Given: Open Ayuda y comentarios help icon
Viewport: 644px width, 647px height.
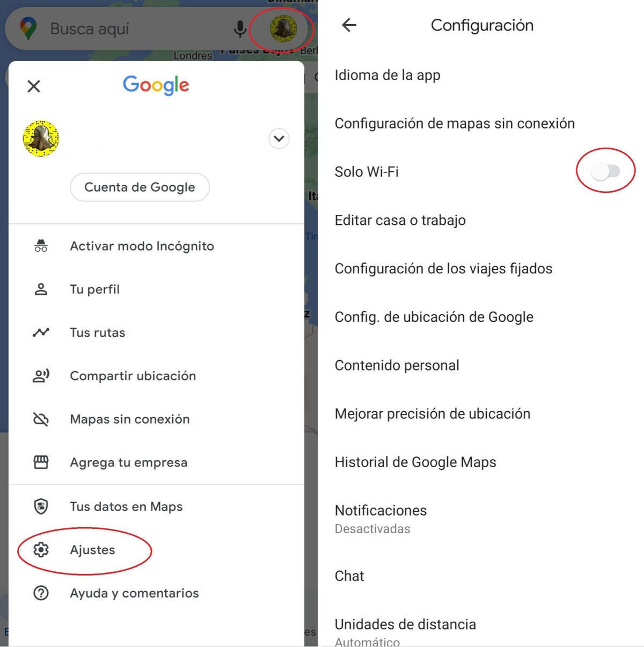Looking at the screenshot, I should click(41, 593).
